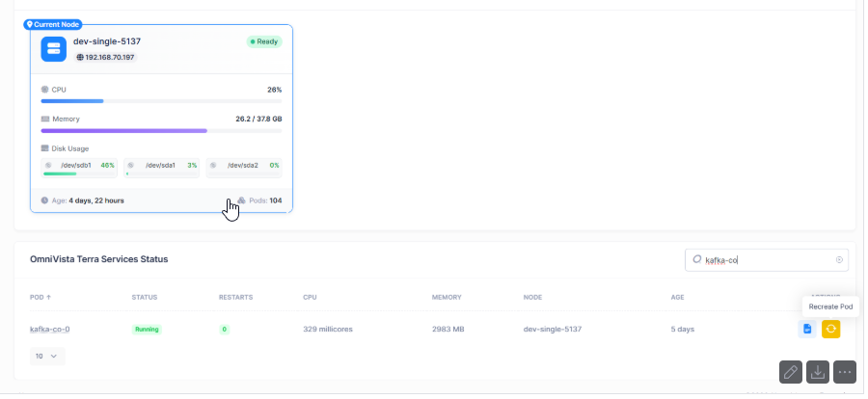Click the node IP address 192.168.70.197 badge
The width and height of the screenshot is (868, 399).
pos(105,58)
